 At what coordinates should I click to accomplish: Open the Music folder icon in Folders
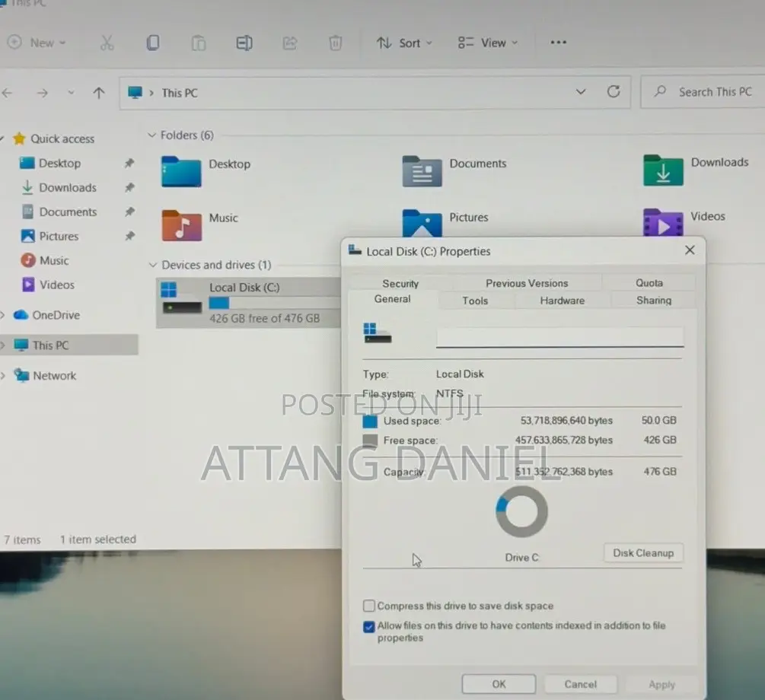[x=181, y=225]
